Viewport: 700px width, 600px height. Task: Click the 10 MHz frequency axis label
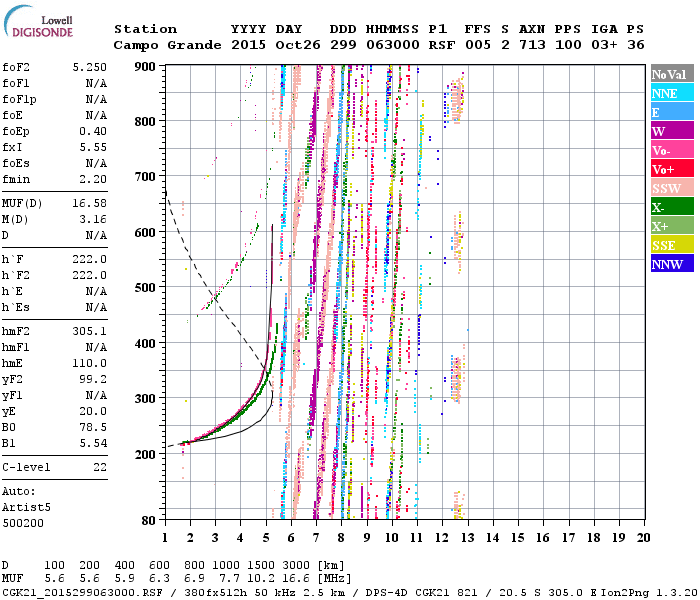click(x=392, y=538)
